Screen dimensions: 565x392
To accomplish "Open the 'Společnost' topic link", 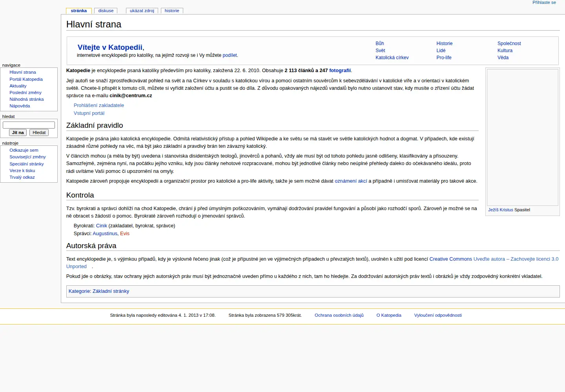I will (509, 44).
